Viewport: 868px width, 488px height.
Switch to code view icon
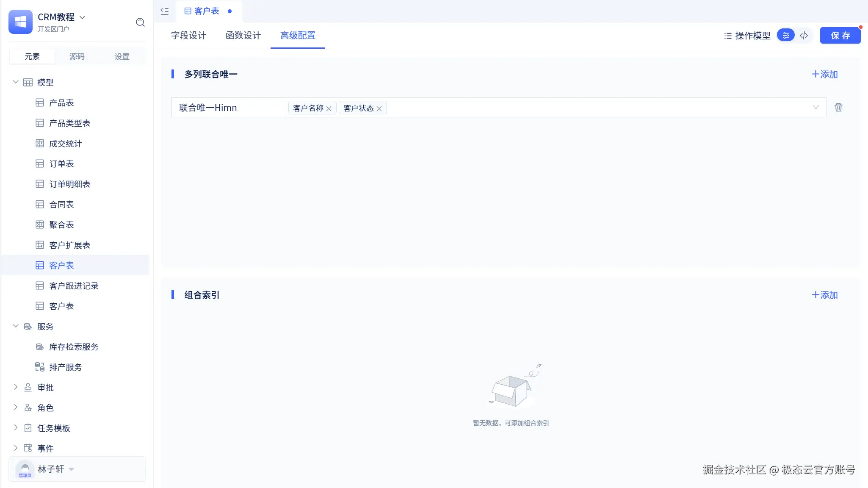804,36
